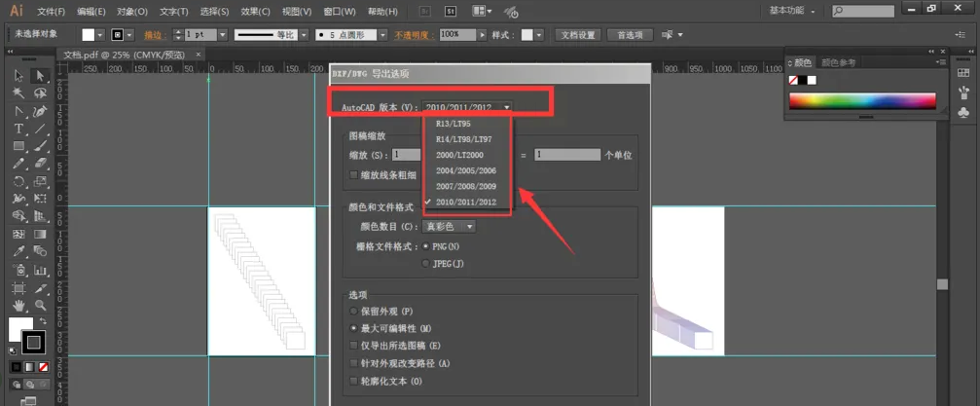Choose JPEG(J) raster file format
The width and height of the screenshot is (980, 406).
[x=425, y=264]
